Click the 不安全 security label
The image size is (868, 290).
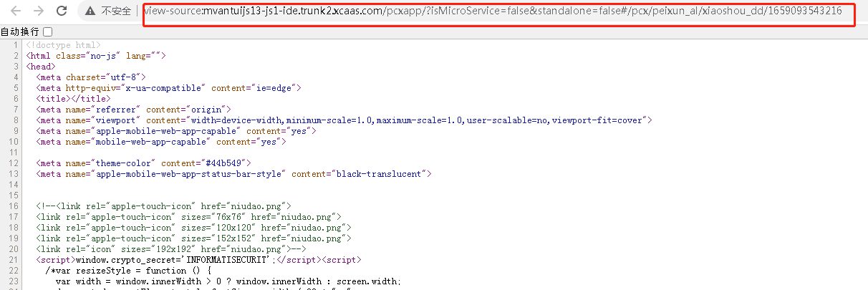click(115, 11)
